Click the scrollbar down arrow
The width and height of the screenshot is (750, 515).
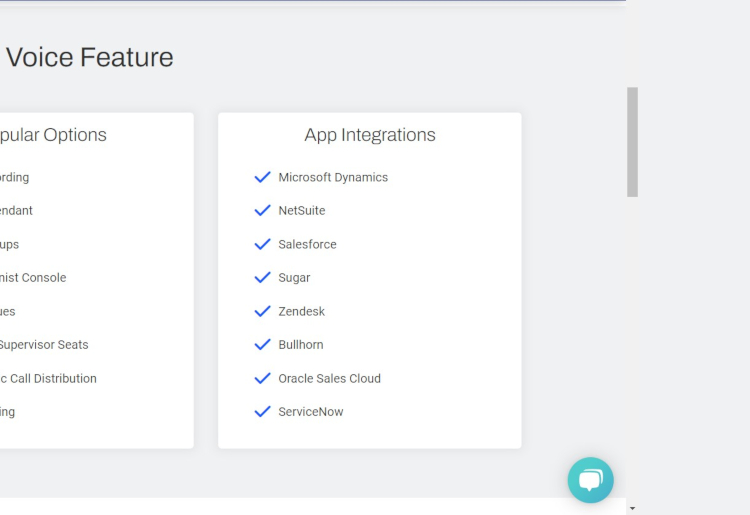632,508
